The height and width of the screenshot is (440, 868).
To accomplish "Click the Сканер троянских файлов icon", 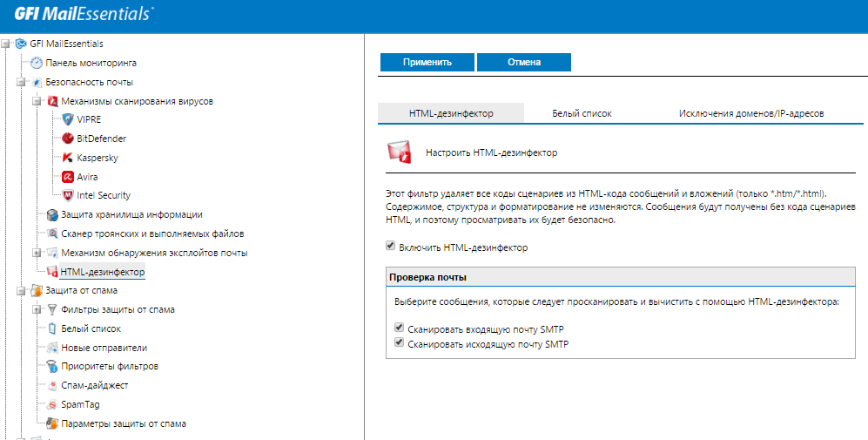I will coord(52,234).
